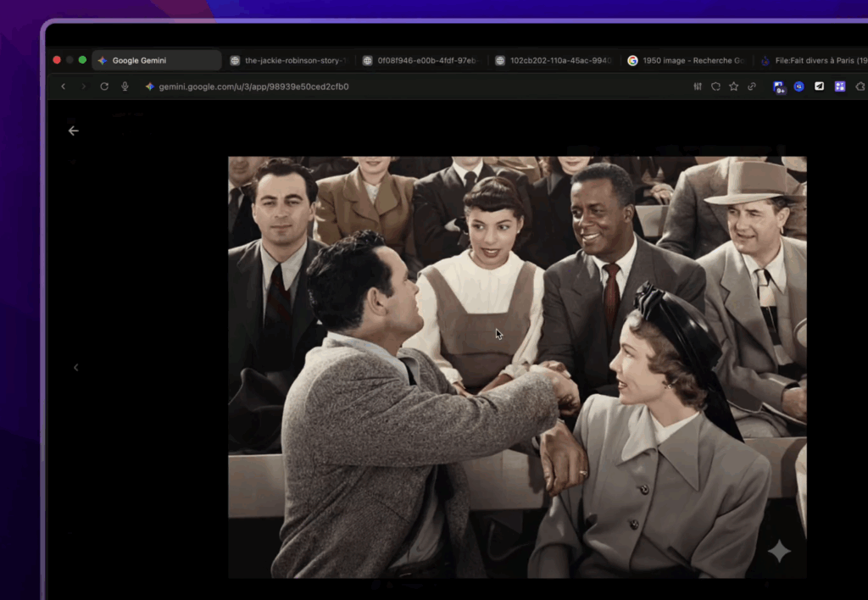Open the extensions puzzle piece menu
Viewport: 868px width, 600px height.
860,86
